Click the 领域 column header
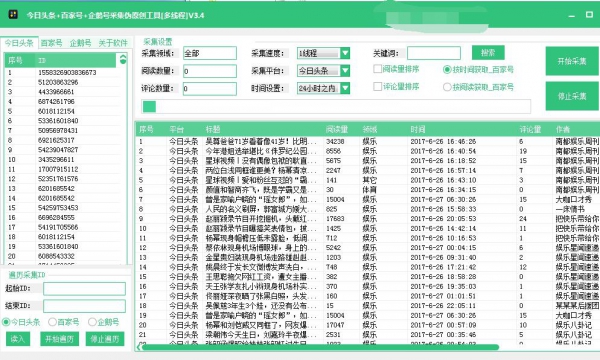This screenshot has width=600, height=360. pyautogui.click(x=370, y=129)
